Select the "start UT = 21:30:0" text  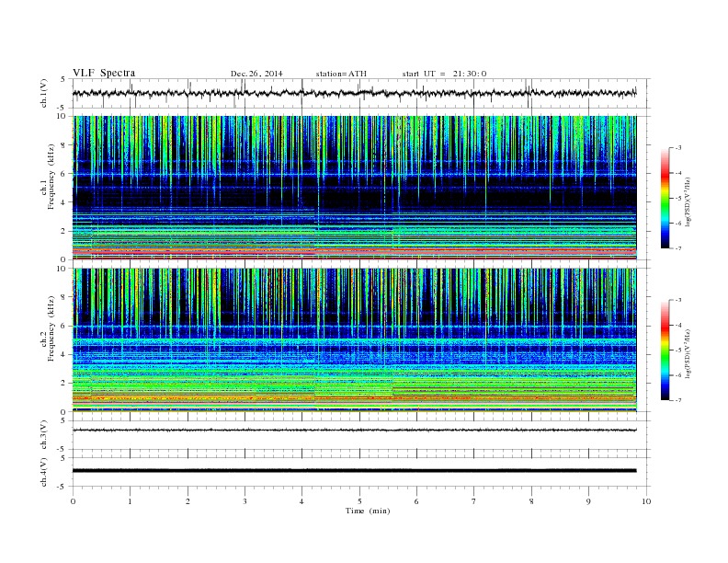[x=444, y=74]
